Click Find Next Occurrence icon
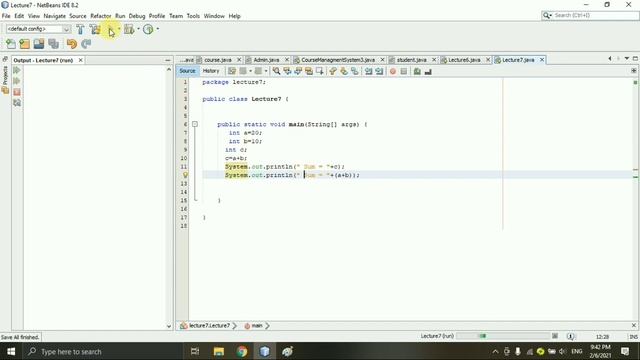 298,71
